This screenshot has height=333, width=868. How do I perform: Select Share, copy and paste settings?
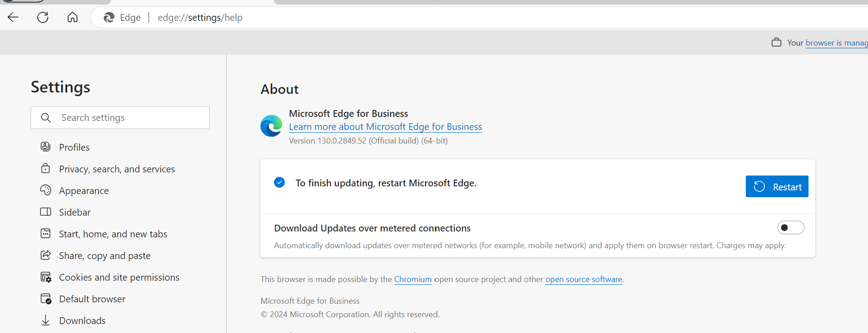[105, 256]
